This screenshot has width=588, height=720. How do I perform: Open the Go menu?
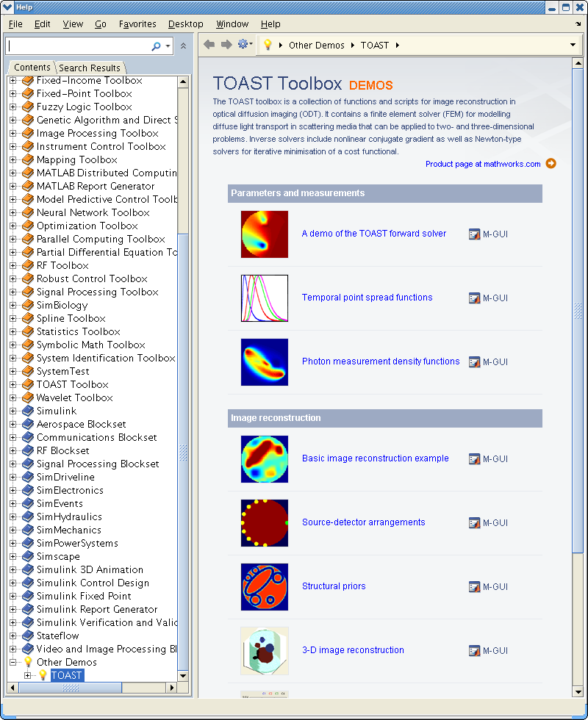tap(101, 24)
